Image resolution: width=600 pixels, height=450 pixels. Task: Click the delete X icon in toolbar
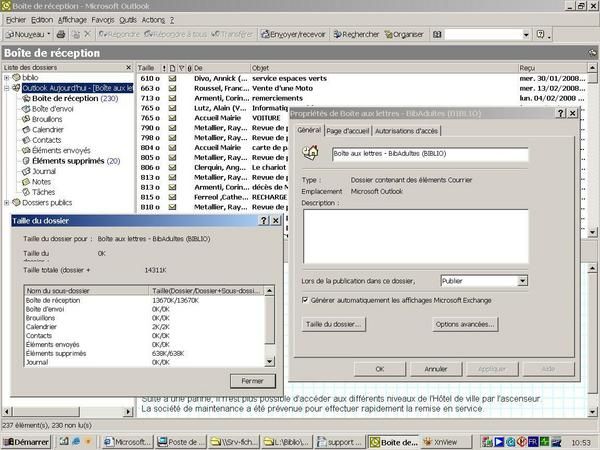click(87, 34)
